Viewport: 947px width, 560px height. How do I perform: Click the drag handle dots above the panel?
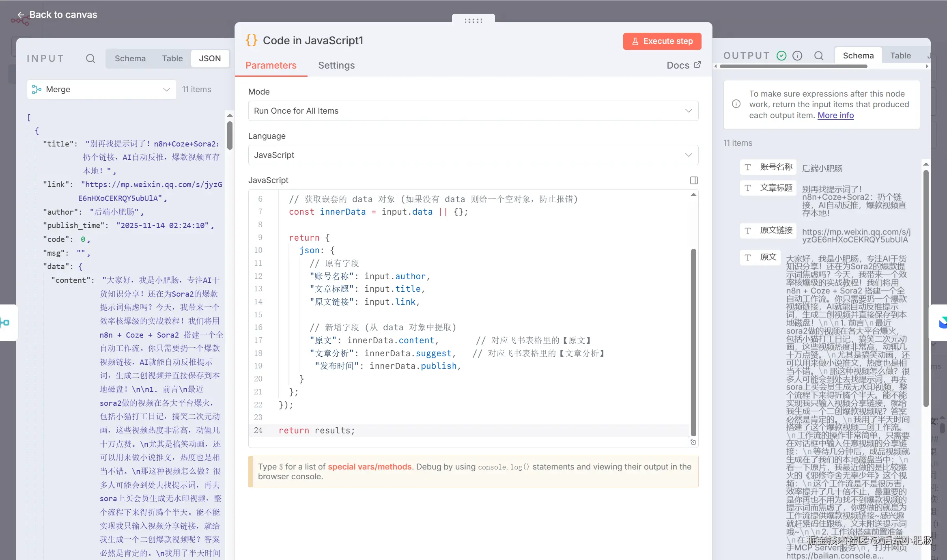(473, 20)
